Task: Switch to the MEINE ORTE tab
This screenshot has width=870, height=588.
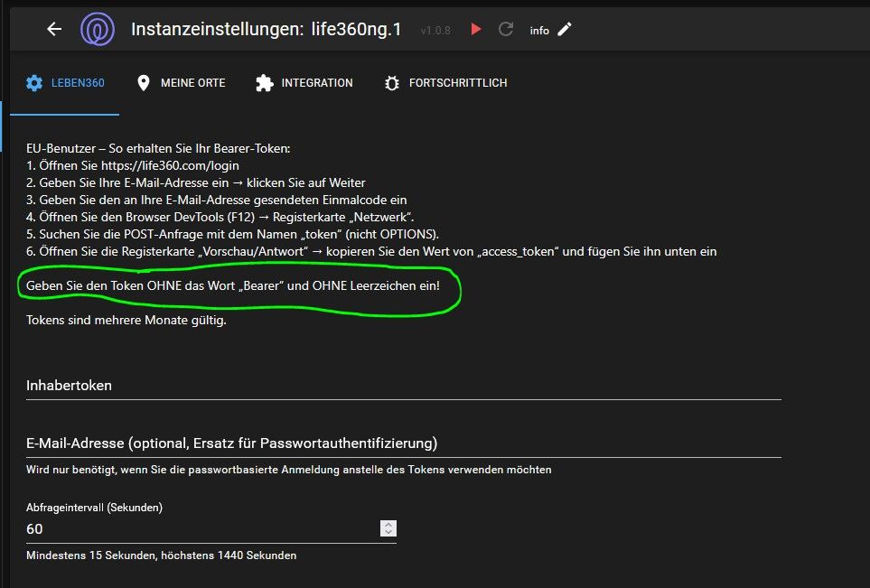Action: tap(181, 83)
